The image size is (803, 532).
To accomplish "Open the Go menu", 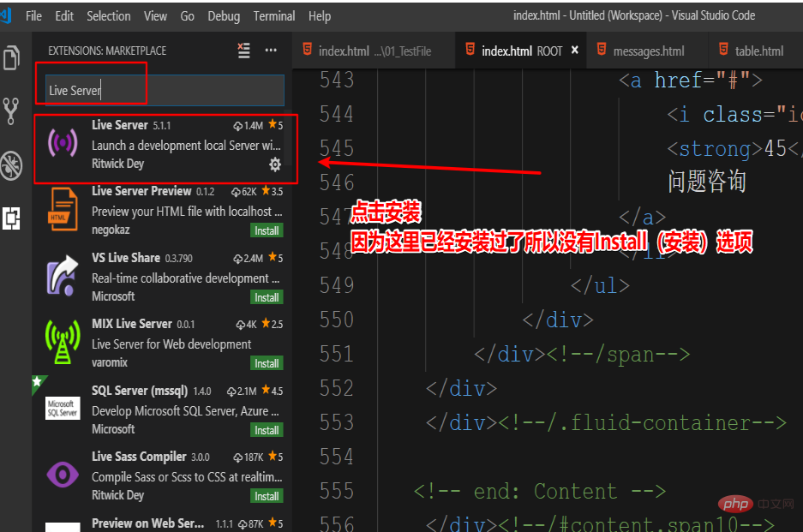I will click(x=187, y=16).
